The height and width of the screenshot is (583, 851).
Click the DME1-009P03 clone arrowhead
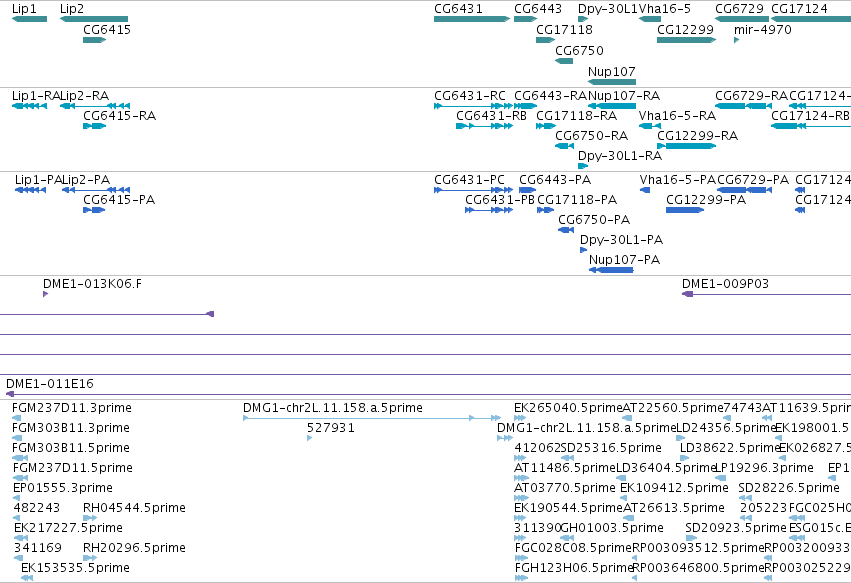[688, 294]
